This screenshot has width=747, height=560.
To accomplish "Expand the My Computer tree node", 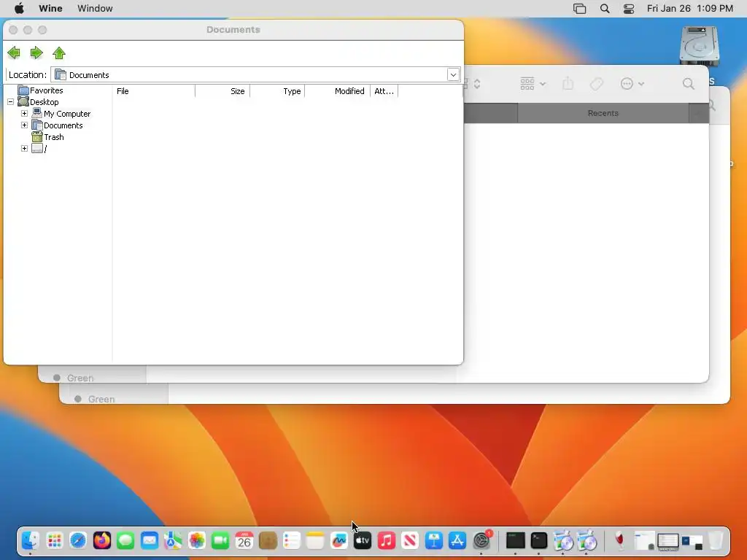I will pyautogui.click(x=24, y=114).
